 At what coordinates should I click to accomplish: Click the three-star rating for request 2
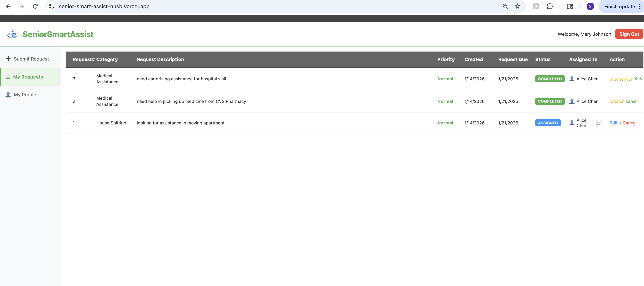tap(616, 101)
